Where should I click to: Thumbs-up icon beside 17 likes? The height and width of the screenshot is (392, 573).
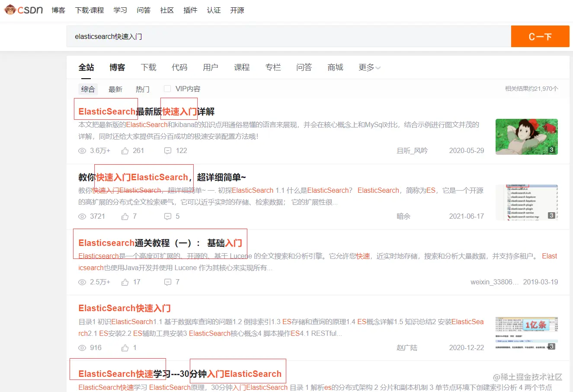(x=125, y=282)
